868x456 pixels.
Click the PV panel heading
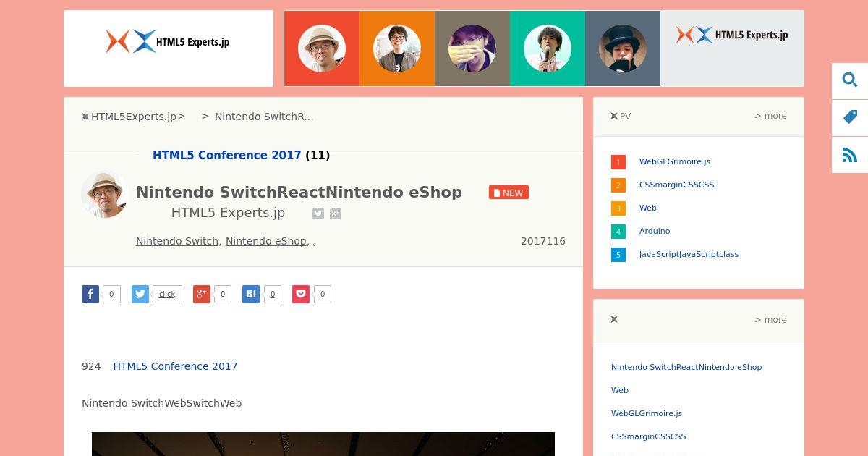tap(621, 116)
